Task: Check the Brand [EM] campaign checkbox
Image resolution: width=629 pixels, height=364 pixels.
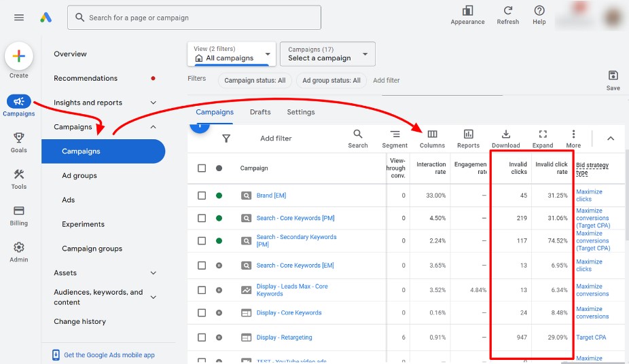Action: (x=202, y=196)
